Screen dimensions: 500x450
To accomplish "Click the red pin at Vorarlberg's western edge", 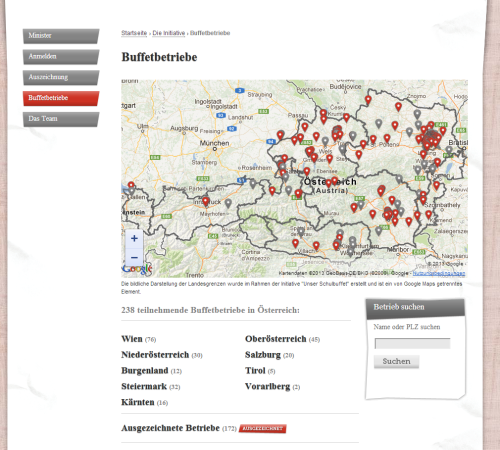I will pyautogui.click(x=131, y=185).
